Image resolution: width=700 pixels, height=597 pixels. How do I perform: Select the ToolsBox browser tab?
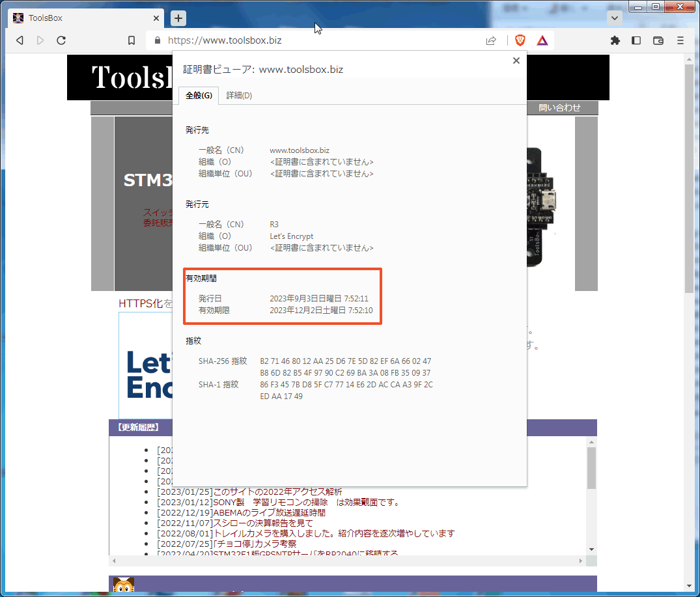tap(85, 18)
